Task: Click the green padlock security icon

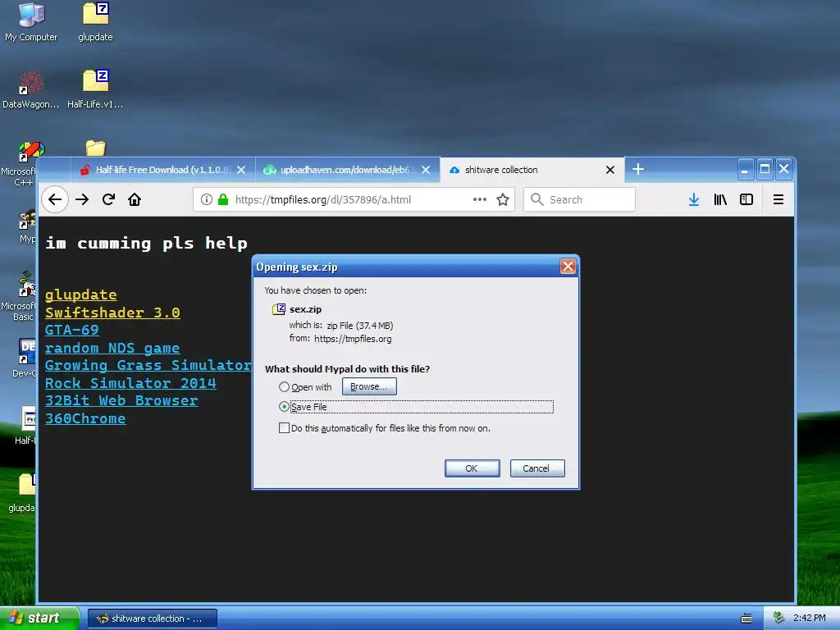Action: click(223, 200)
